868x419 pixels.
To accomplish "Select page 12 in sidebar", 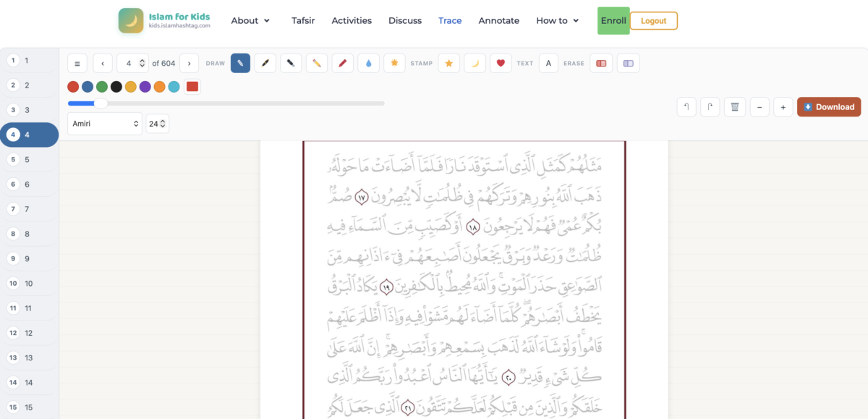I will coord(29,334).
